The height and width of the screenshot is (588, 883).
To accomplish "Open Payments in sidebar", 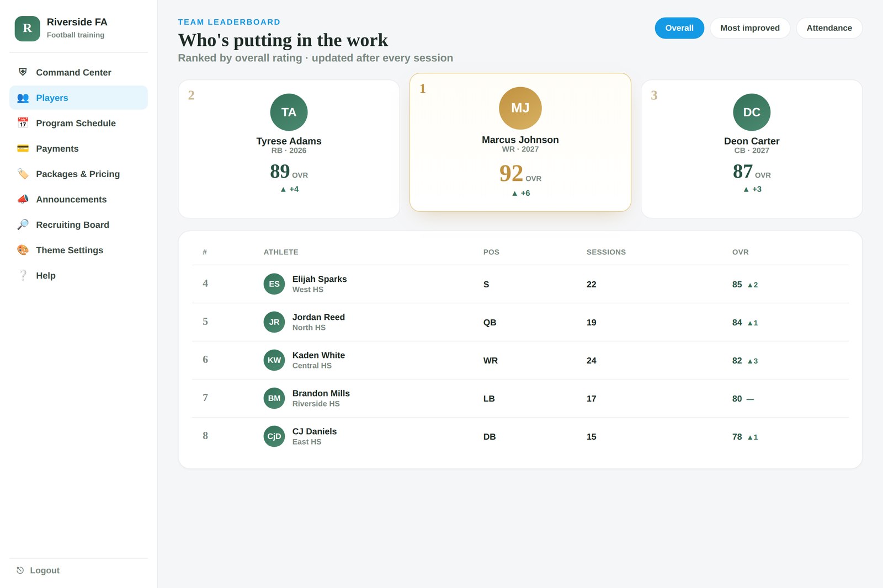I will [x=78, y=148].
